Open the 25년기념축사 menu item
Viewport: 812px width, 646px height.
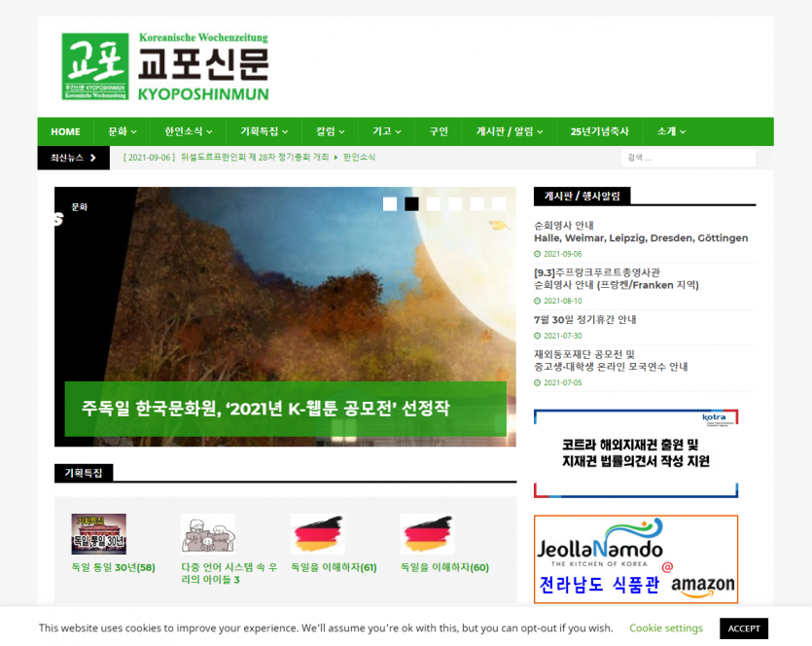(x=599, y=131)
